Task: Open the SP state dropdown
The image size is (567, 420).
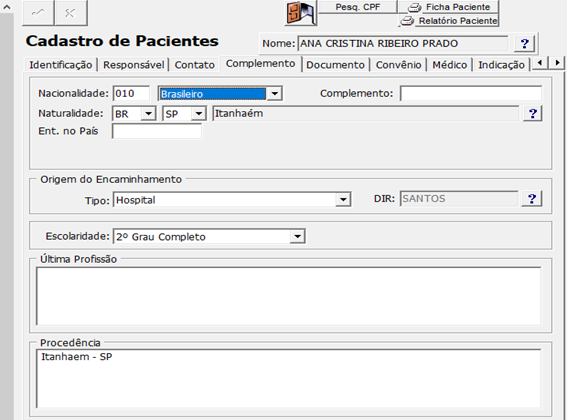Action: [x=199, y=114]
